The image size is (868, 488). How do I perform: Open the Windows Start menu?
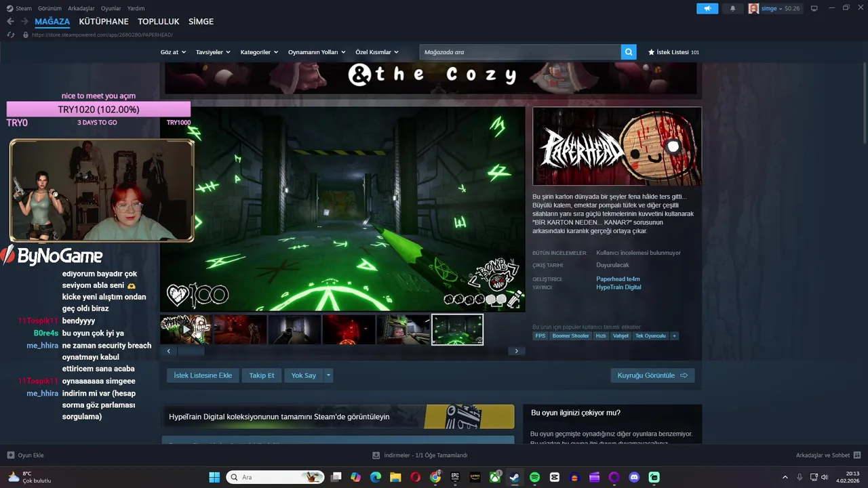(214, 477)
